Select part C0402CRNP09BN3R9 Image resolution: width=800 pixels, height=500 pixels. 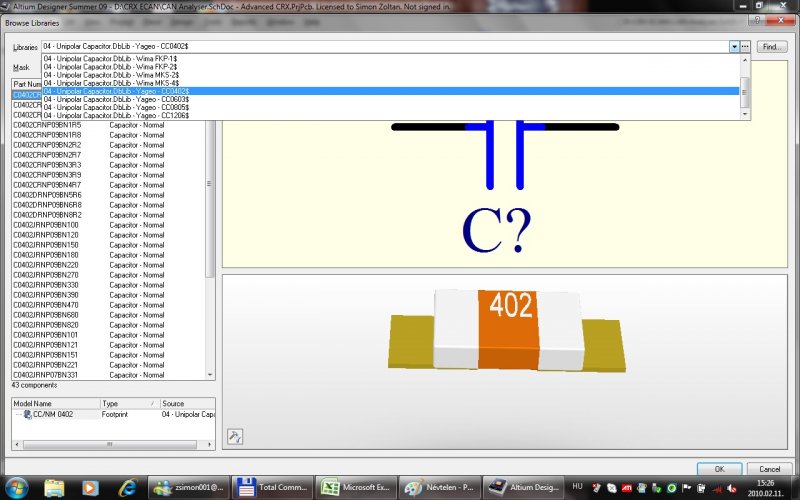pyautogui.click(x=108, y=175)
